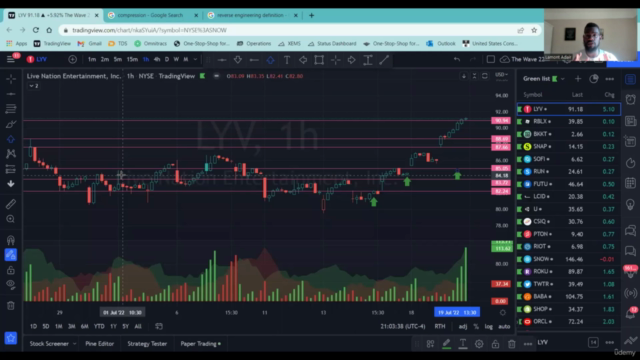The image size is (640, 360).
Task: Set date range to 1D
Action: [x=33, y=327]
